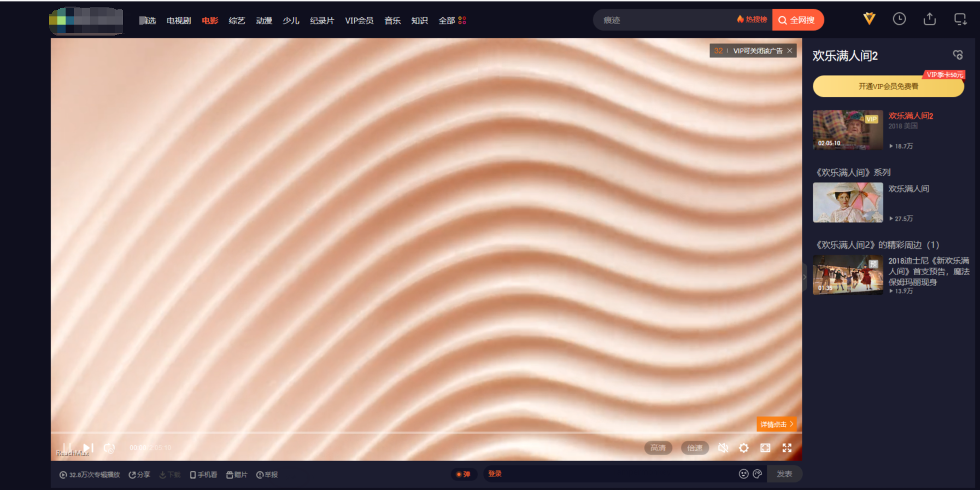Screen dimensions: 980x490
Task: Click the 2018迪士尼《新欢乐满人间》trailer title
Action: click(x=929, y=271)
